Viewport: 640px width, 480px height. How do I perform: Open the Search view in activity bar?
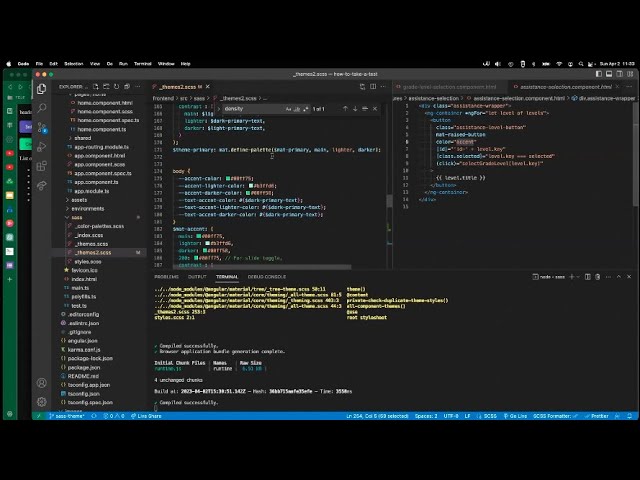click(x=42, y=108)
